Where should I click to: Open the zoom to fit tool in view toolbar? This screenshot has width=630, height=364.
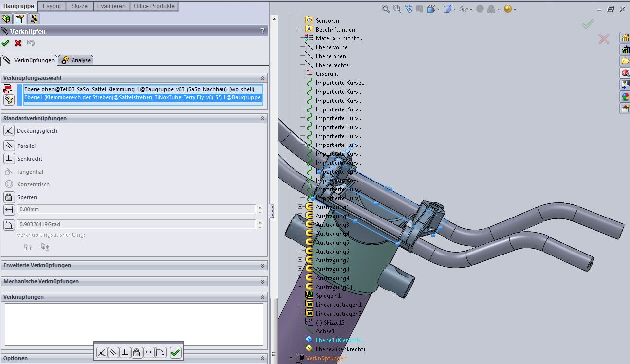click(x=385, y=9)
